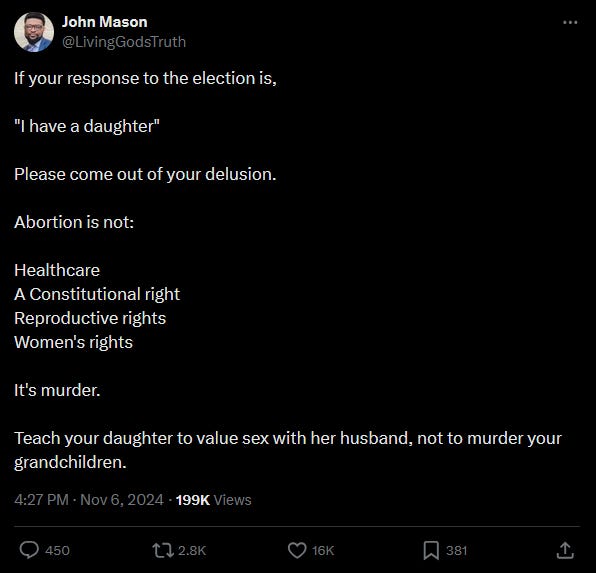596x573 pixels.
Task: Click the Nov 6, 2024 date
Action: 122,500
